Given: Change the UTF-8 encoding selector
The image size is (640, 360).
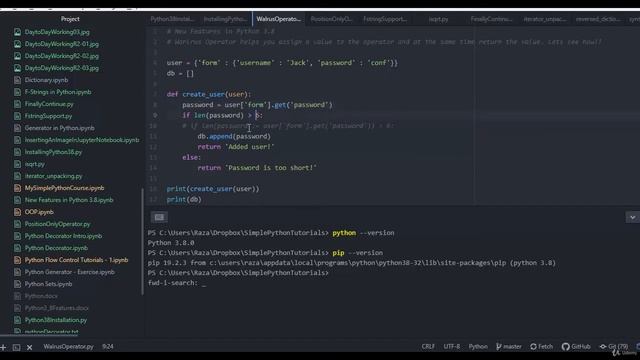Looking at the screenshot, I should coord(451,347).
